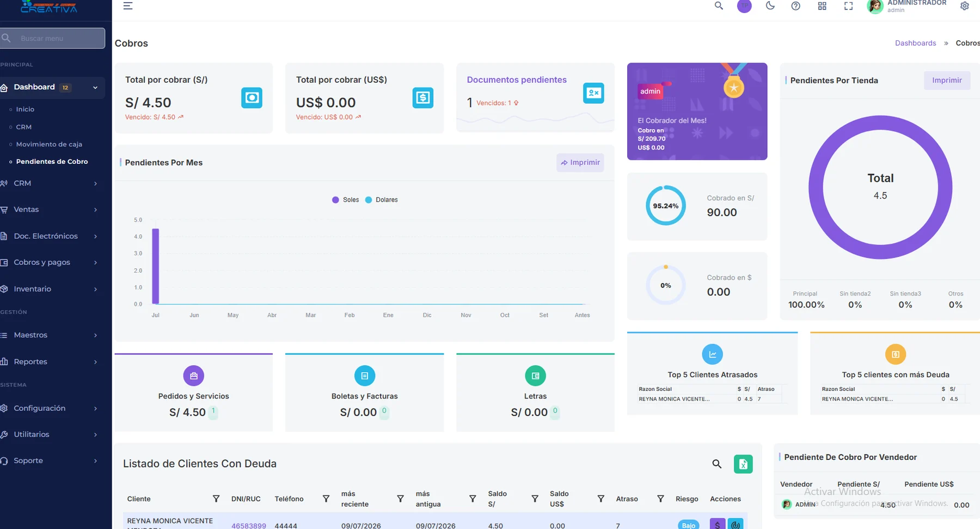Screen dimensions: 980x529
Task: Toggle the Dolares legend series
Action: click(382, 200)
